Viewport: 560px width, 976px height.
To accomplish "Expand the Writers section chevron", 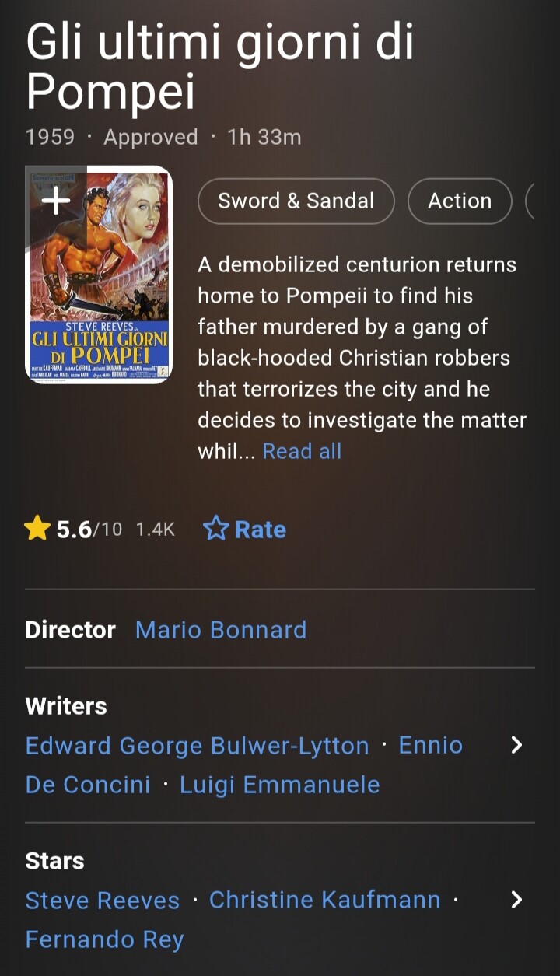I will (x=516, y=746).
